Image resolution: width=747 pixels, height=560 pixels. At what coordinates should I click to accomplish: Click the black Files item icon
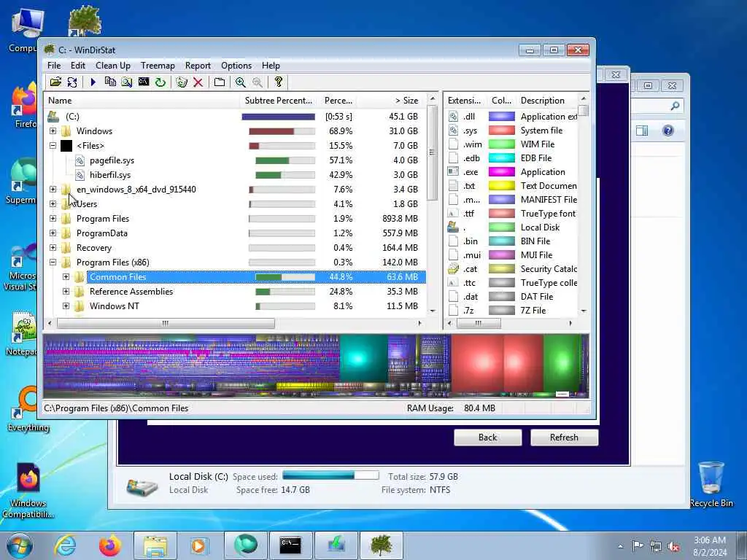pyautogui.click(x=66, y=146)
